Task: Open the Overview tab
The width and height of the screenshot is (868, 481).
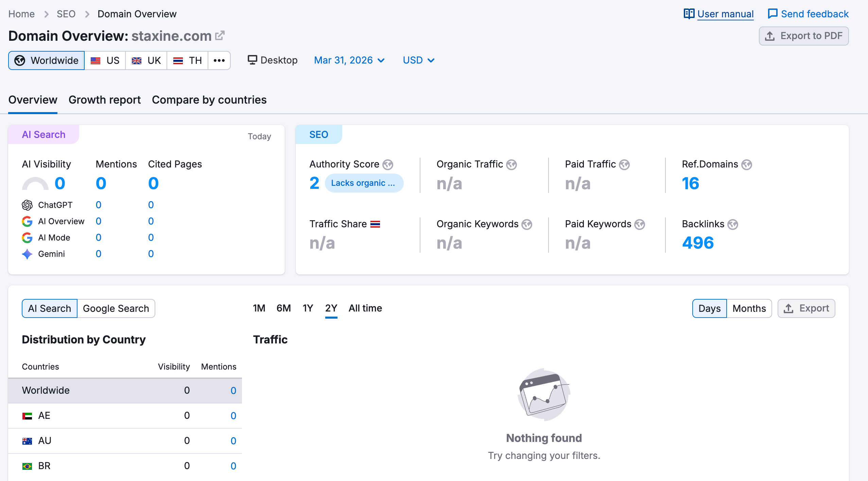Action: point(33,100)
